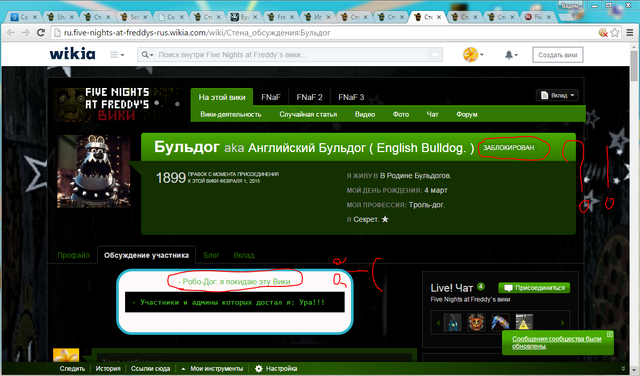The width and height of the screenshot is (640, 376).
Task: Click the Создать вики button
Action: pos(558,55)
